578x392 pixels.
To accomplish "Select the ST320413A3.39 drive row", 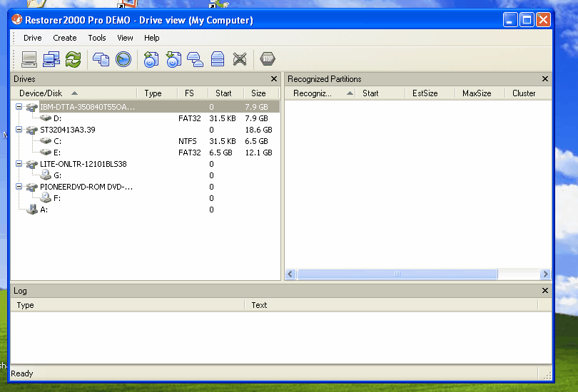I will coord(146,130).
